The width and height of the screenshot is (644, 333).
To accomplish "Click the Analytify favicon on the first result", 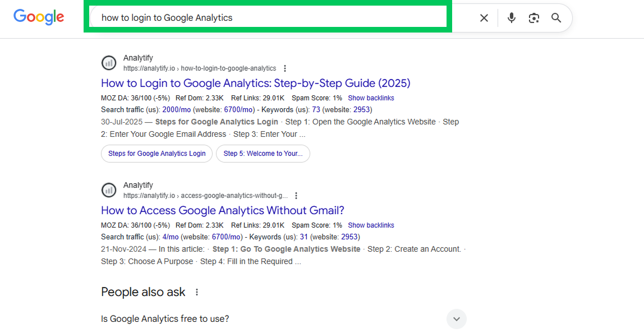I will 109,63.
